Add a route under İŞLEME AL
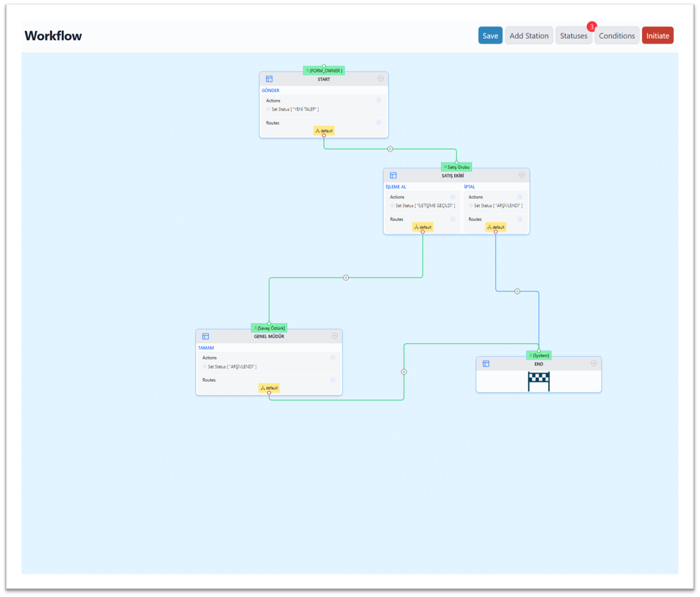The height and width of the screenshot is (597, 700). [x=453, y=219]
